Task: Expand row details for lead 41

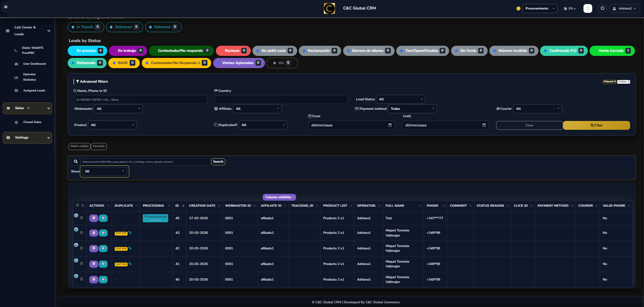Action: [x=76, y=260]
